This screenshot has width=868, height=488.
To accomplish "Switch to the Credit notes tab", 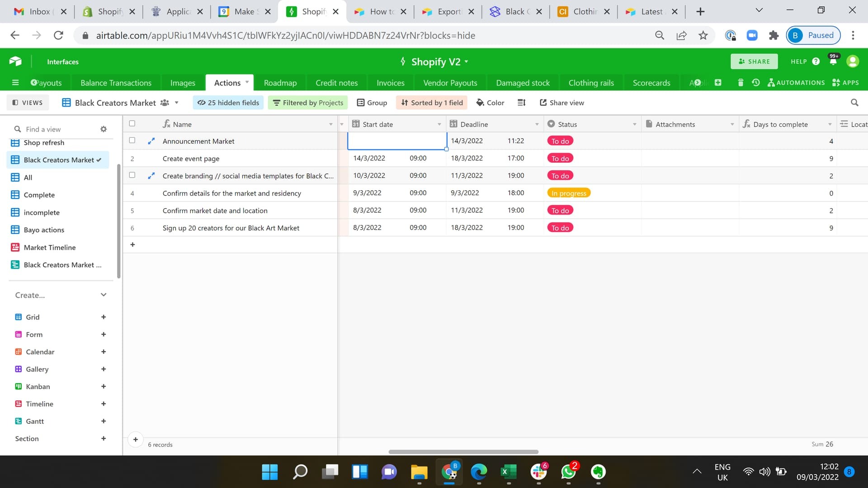I will coord(336,83).
